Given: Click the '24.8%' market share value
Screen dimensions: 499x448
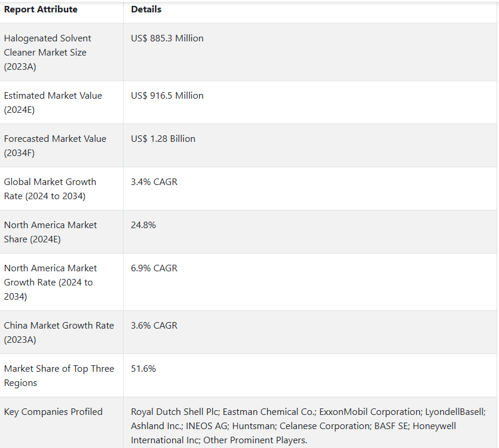Looking at the screenshot, I should [x=143, y=225].
